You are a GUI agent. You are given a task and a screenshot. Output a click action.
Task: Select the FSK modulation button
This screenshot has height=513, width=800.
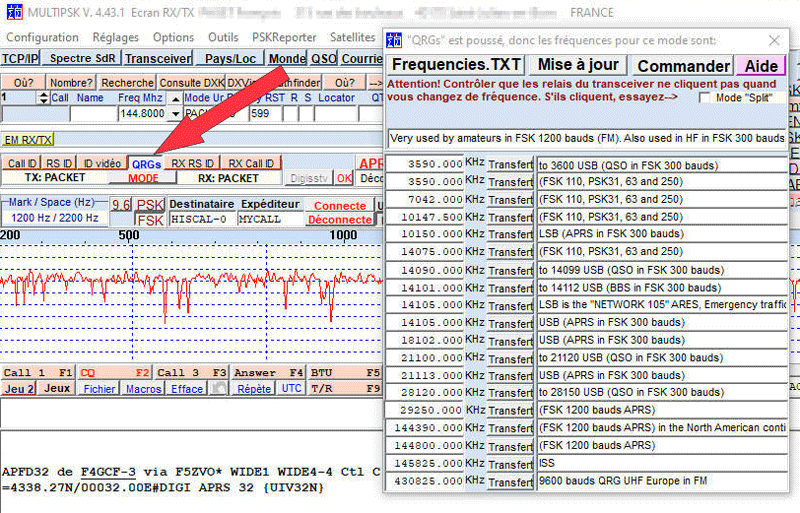coord(150,221)
